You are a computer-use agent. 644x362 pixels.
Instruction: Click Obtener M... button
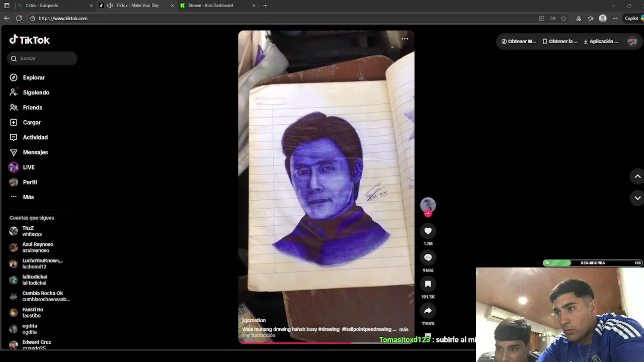(519, 42)
